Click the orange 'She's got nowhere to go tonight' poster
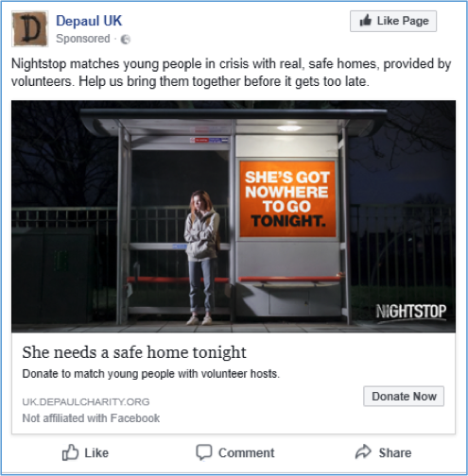Screen dimensions: 468x476 click(x=287, y=198)
